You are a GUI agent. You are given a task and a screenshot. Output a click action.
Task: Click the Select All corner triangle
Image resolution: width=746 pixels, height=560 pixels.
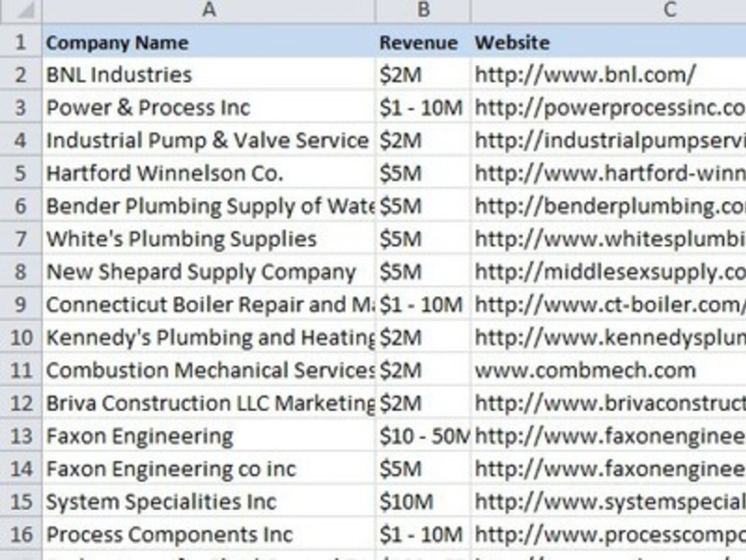point(20,10)
